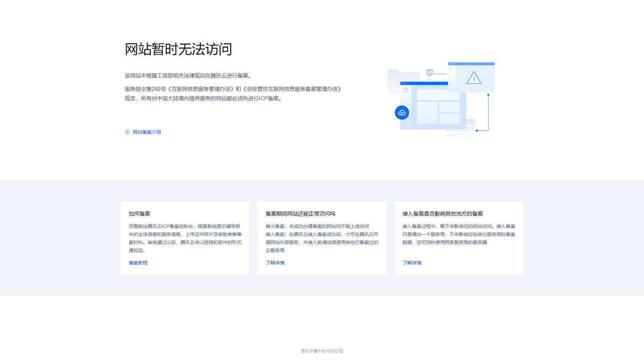The height and width of the screenshot is (362, 644).
Task: Click the paragraph starting 接入备案过程中
Action: (459, 235)
